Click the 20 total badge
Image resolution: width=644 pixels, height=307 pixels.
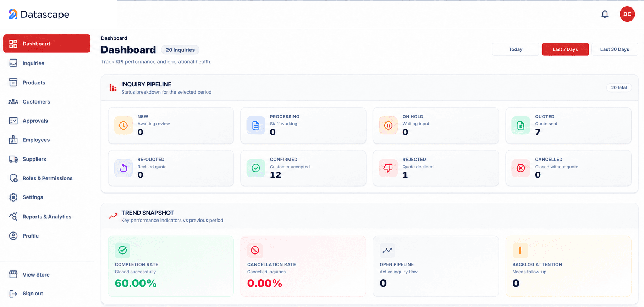click(619, 88)
